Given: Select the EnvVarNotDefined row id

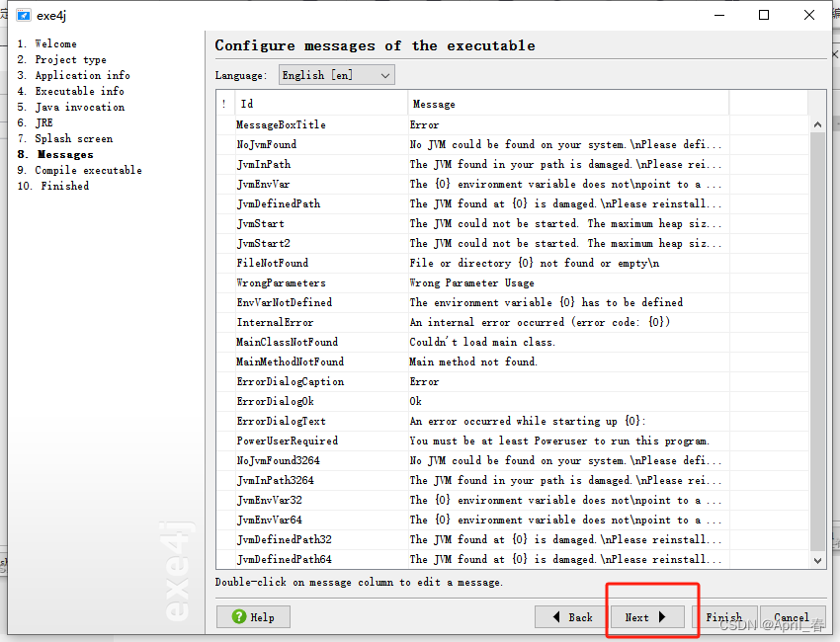Looking at the screenshot, I should pyautogui.click(x=284, y=302).
